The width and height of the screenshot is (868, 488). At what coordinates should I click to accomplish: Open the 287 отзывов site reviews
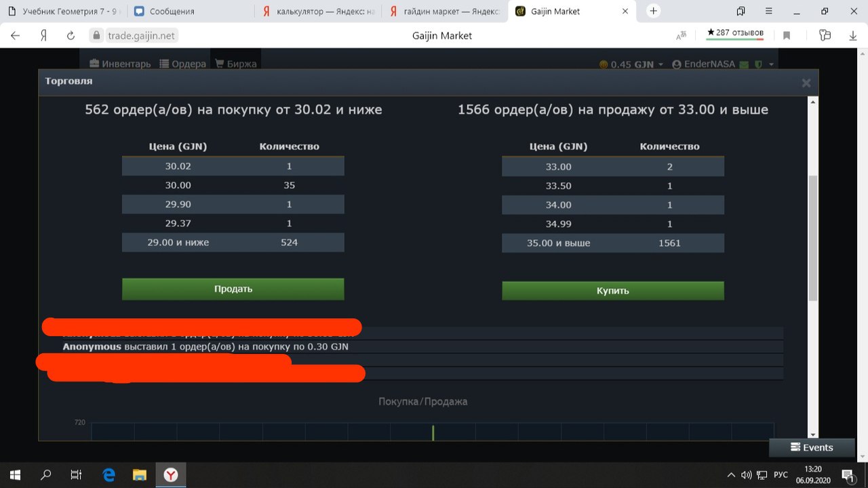735,33
